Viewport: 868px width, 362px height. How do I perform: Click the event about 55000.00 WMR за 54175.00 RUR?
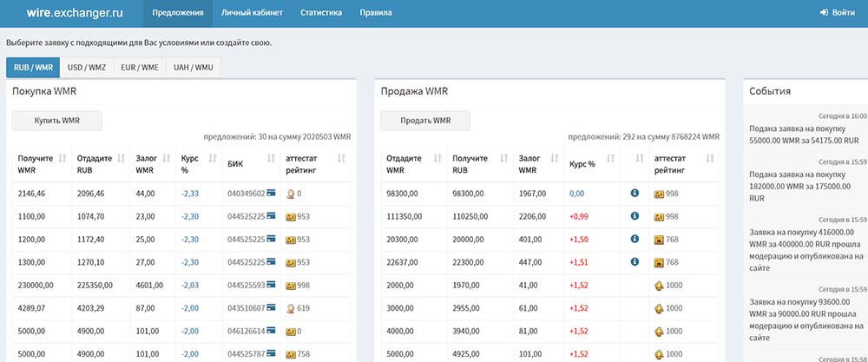point(806,134)
